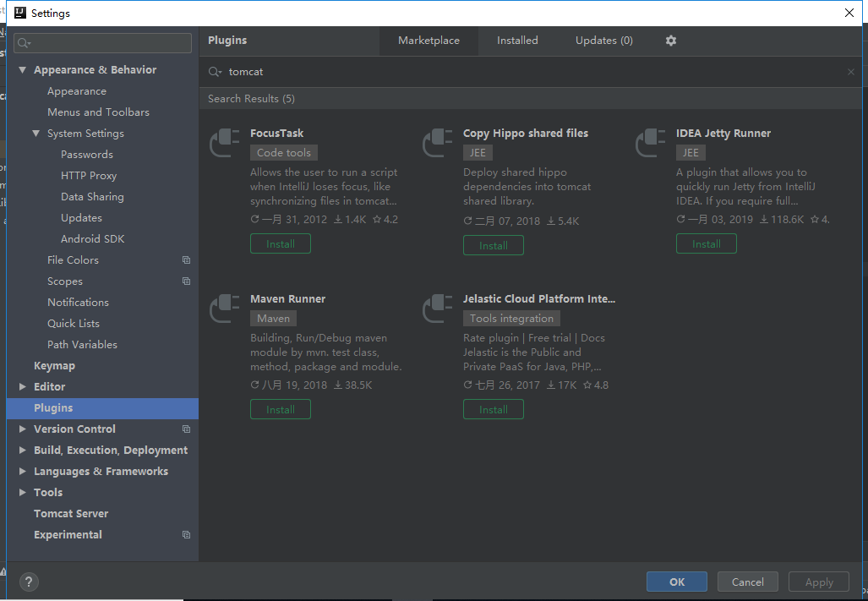
Task: Click the Experimental project-level icon
Action: click(x=187, y=534)
